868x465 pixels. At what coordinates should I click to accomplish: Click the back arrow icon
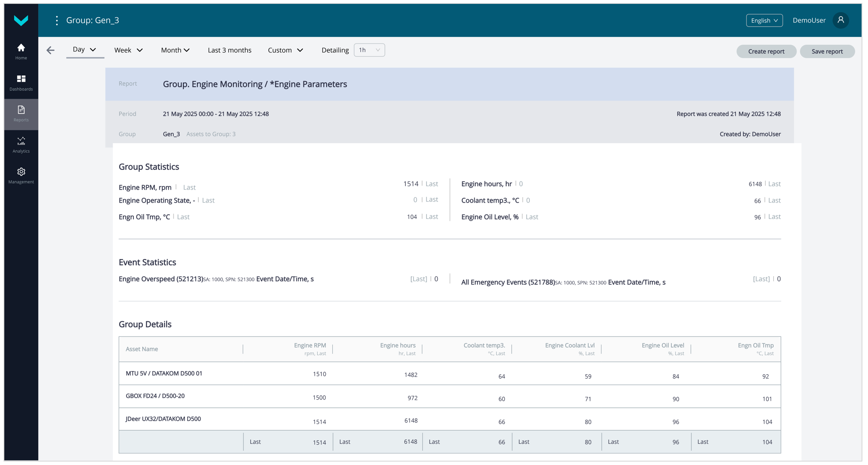tap(51, 50)
